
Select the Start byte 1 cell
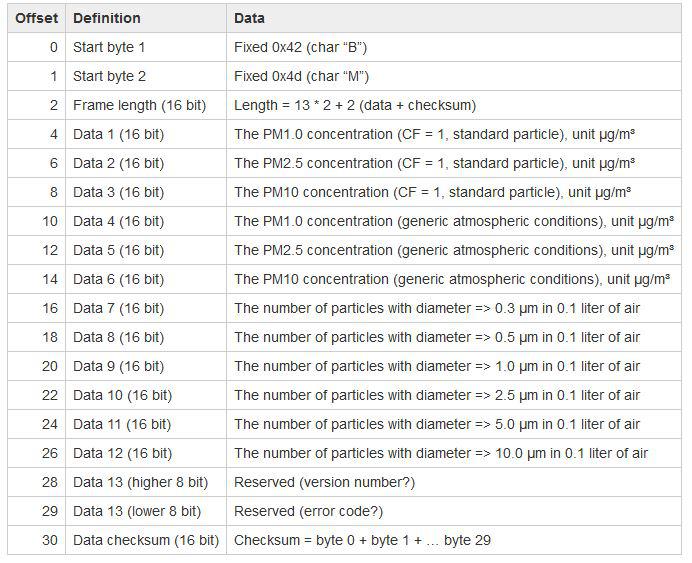[146, 47]
